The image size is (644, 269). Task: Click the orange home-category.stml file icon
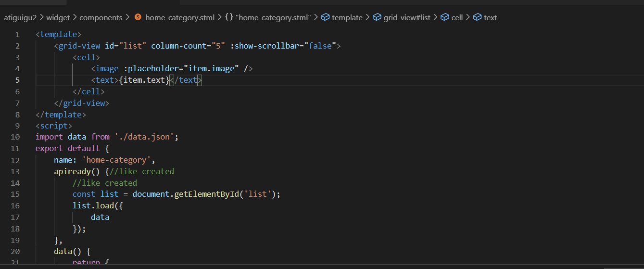tap(138, 17)
